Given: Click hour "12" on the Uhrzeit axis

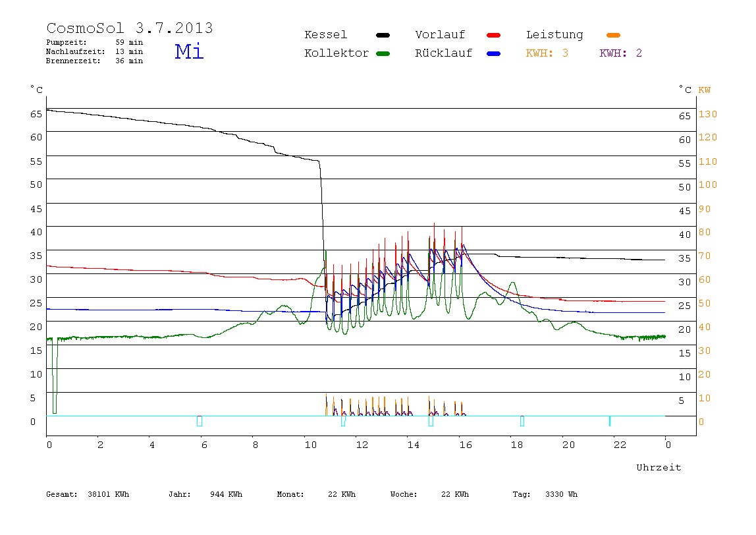Looking at the screenshot, I should [x=362, y=445].
